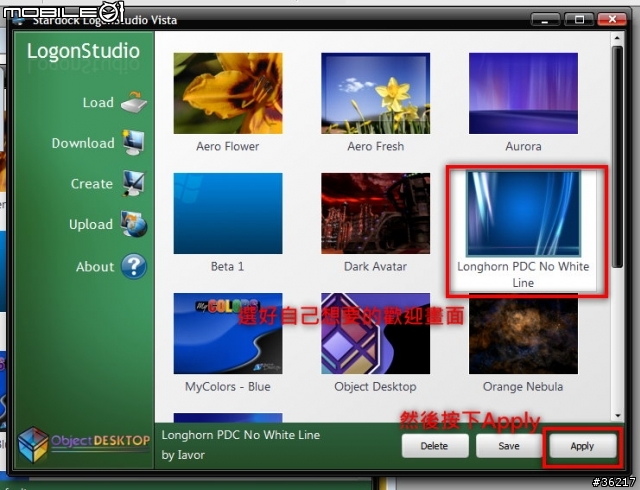Click the "Aurora" caption text
Screen dimensions: 640x490
click(x=523, y=146)
